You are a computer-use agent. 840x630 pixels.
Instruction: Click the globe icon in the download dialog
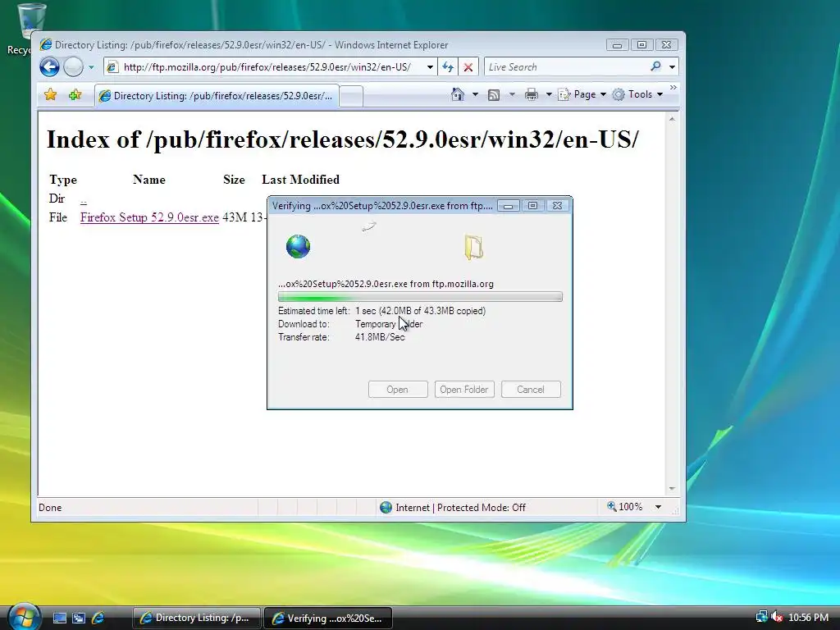click(298, 246)
